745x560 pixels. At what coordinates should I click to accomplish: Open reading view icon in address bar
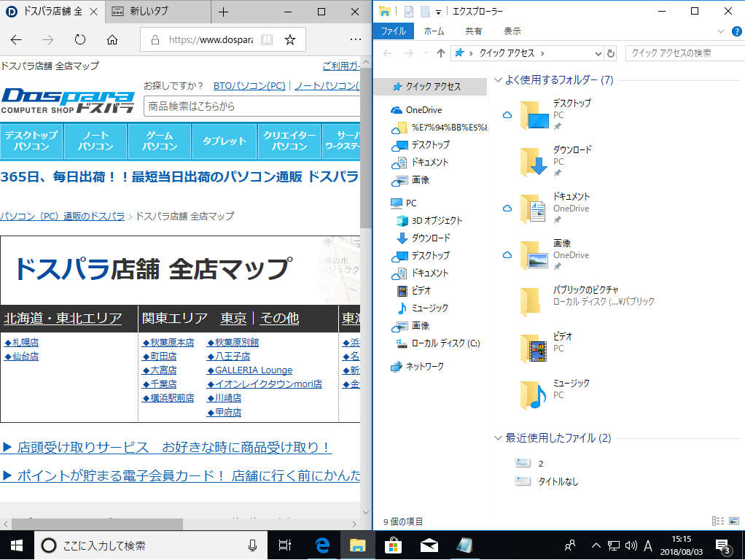pos(267,40)
